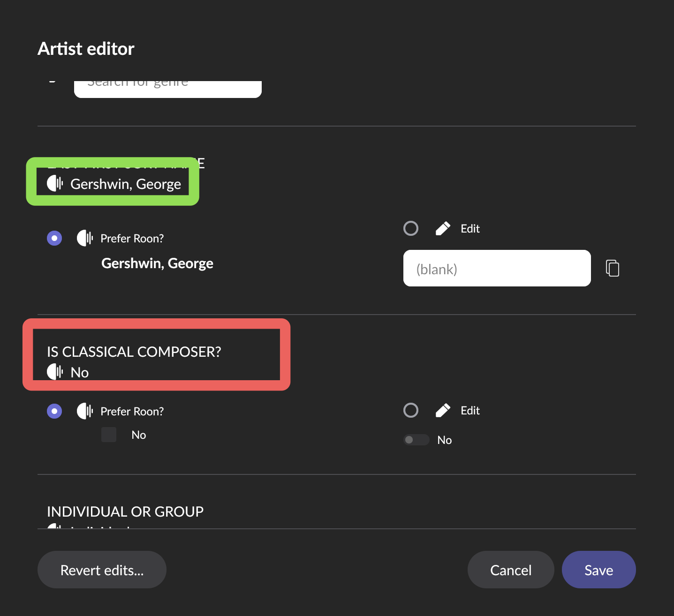Viewport: 674px width, 616px height.
Task: Click the Roon icon next to the No value
Action: tap(55, 372)
